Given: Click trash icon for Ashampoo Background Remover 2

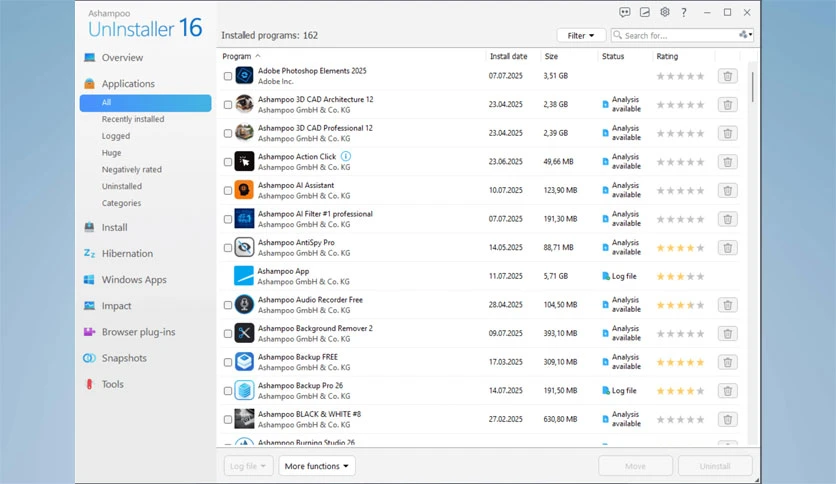Looking at the screenshot, I should coord(727,334).
